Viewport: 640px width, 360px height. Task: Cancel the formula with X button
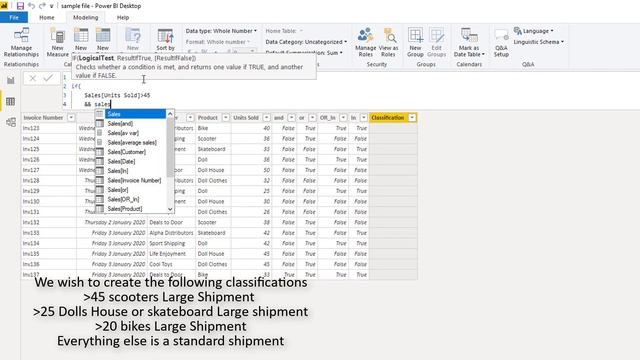point(33,78)
